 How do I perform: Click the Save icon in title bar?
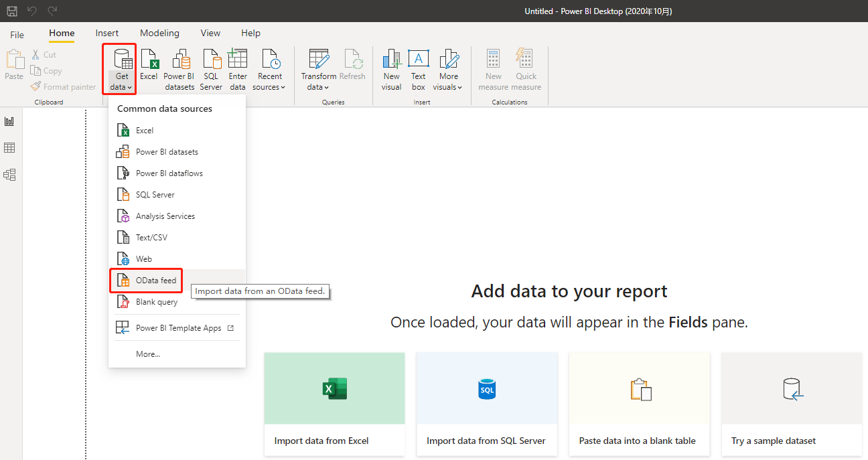point(12,11)
